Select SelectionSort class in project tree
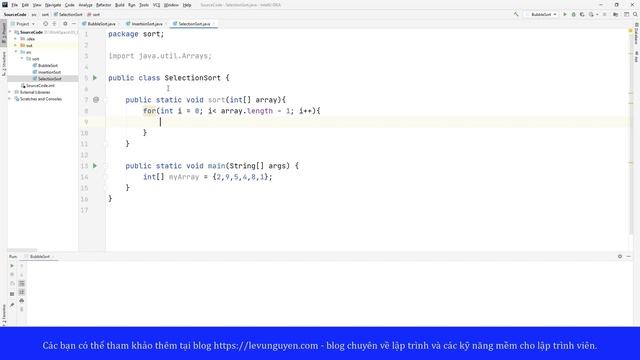640x360 pixels. (49, 78)
